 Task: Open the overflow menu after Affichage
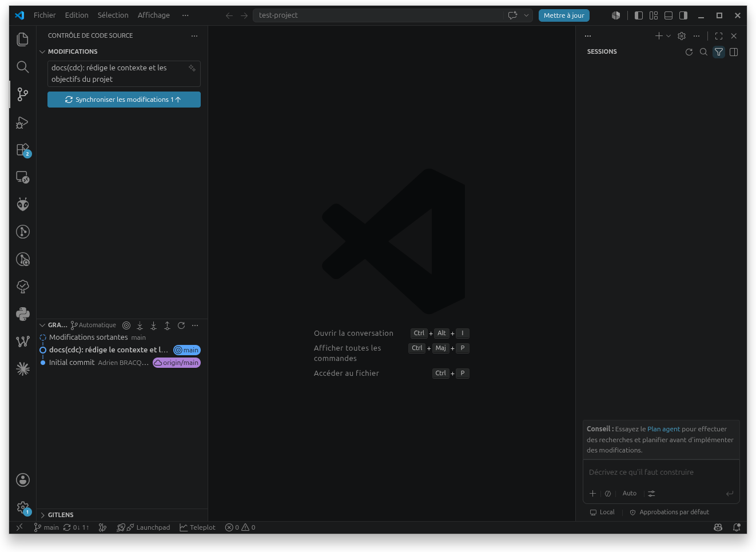(185, 15)
